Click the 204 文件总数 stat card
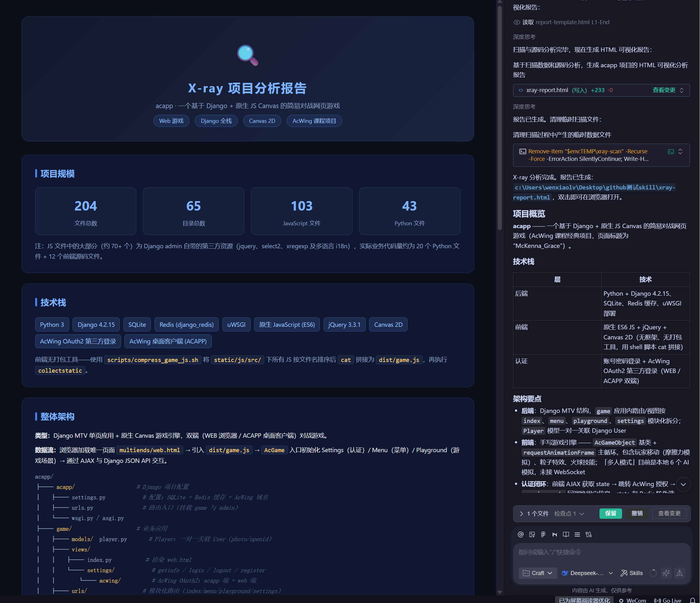This screenshot has height=603, width=700. coord(86,211)
